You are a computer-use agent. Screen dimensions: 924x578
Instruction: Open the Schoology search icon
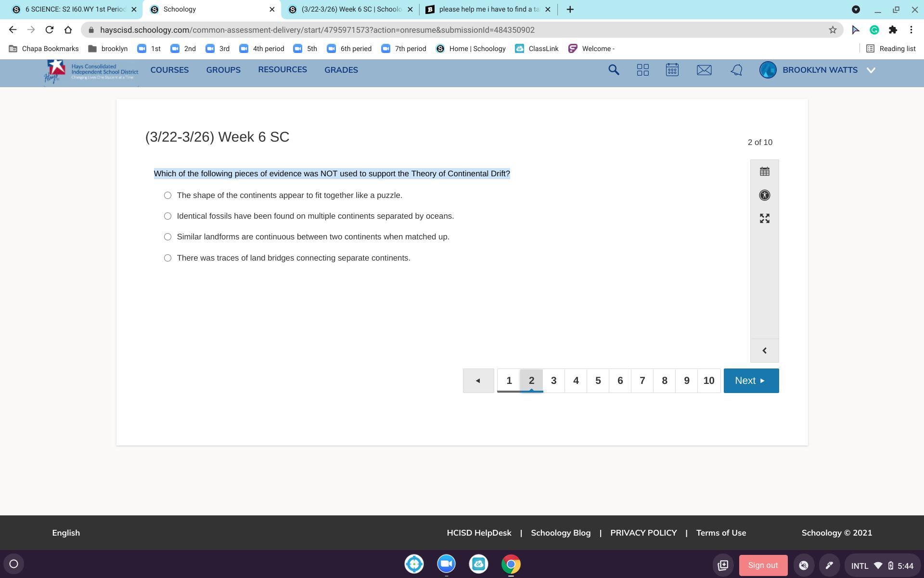pos(614,70)
